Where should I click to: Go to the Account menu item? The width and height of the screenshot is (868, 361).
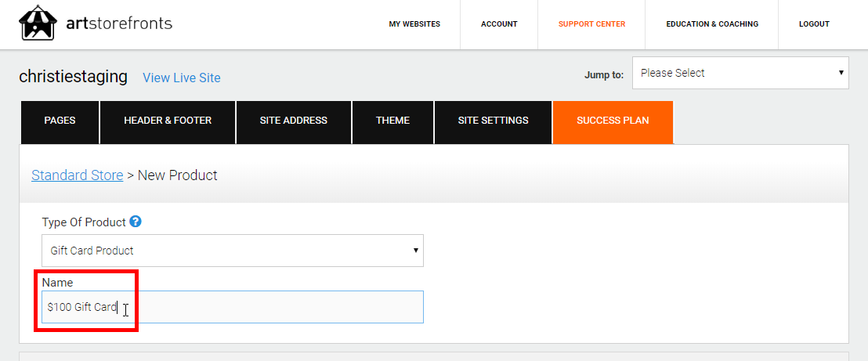(x=499, y=24)
